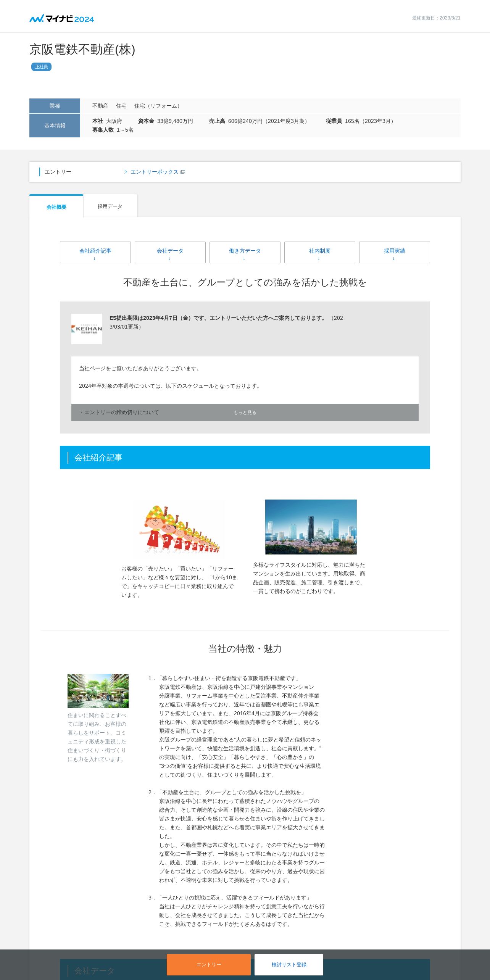
Task: Jump to the 会社紹介記事 section
Action: tap(95, 252)
